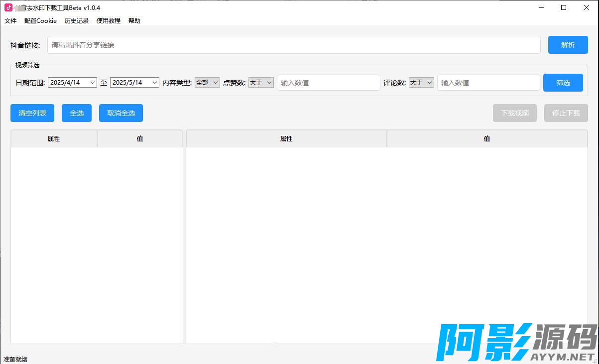The height and width of the screenshot is (364, 599).
Task: Click the 准备就绪 status bar text
Action: 15,359
